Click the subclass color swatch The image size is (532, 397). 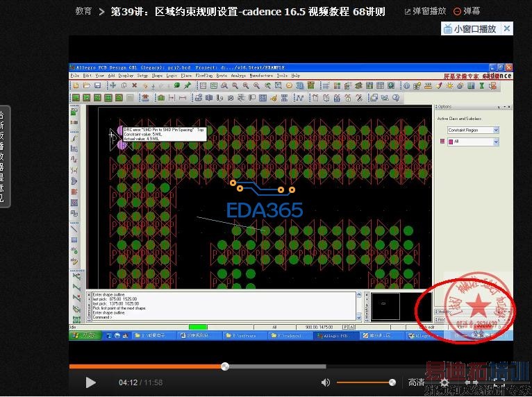(x=442, y=142)
